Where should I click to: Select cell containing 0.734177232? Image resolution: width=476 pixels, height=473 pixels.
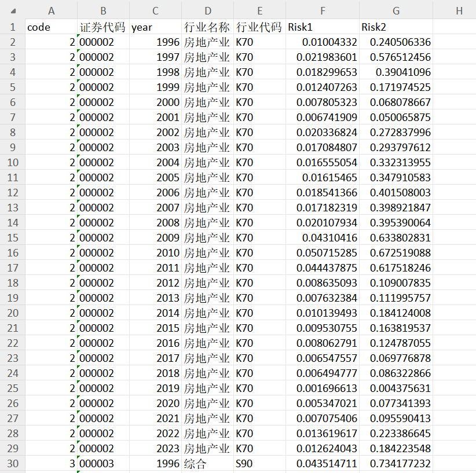point(396,463)
